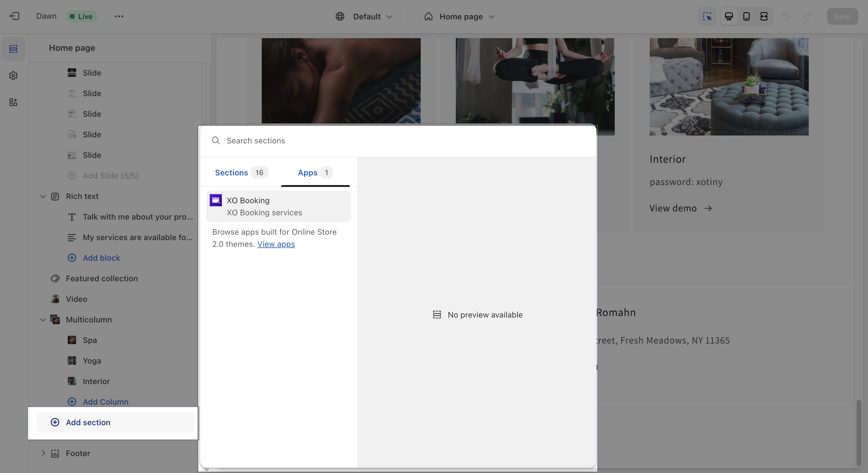Click the undo arrow icon
Viewport: 868px width, 473px height.
(786, 16)
